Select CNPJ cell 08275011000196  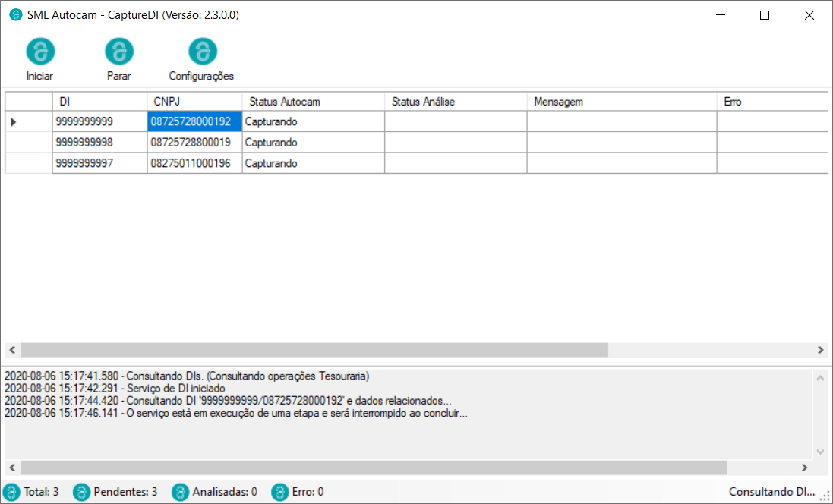click(x=194, y=163)
